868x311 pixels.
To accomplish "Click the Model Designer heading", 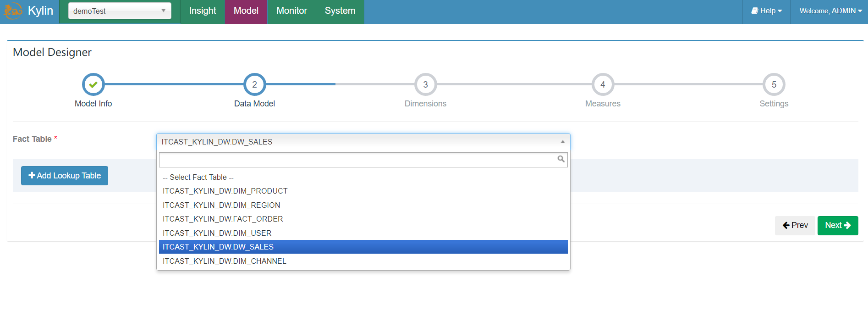I will click(x=52, y=52).
